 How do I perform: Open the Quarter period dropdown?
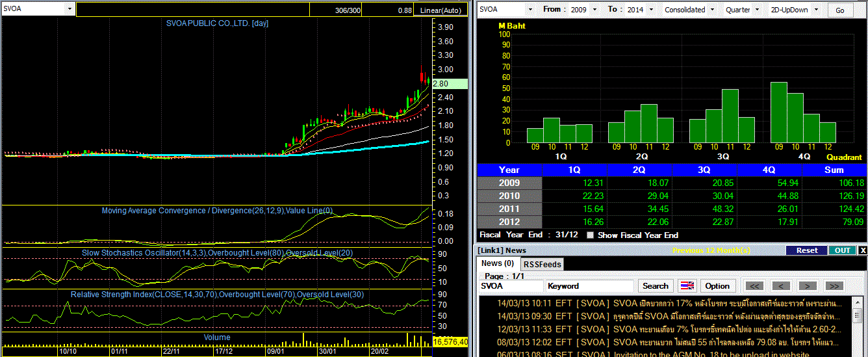click(x=756, y=10)
